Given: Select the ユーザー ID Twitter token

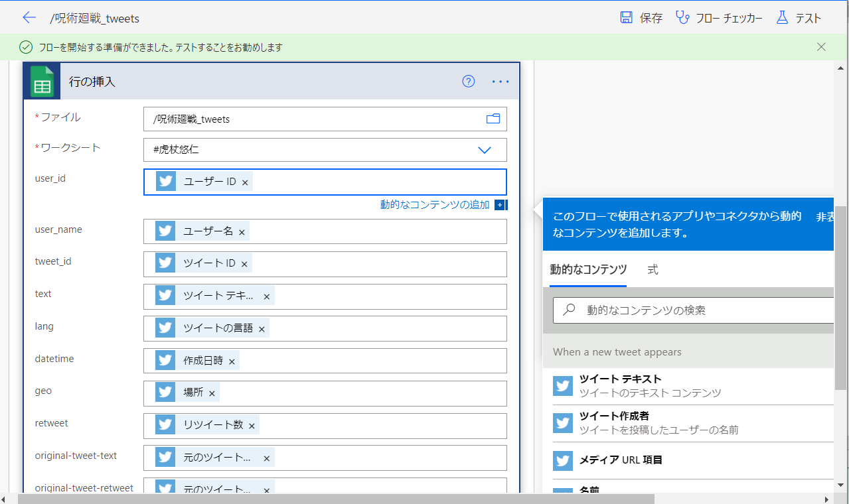Looking at the screenshot, I should tap(204, 182).
